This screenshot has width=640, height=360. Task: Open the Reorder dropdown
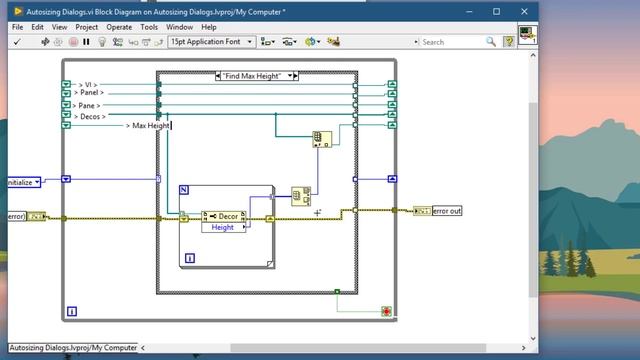(312, 42)
